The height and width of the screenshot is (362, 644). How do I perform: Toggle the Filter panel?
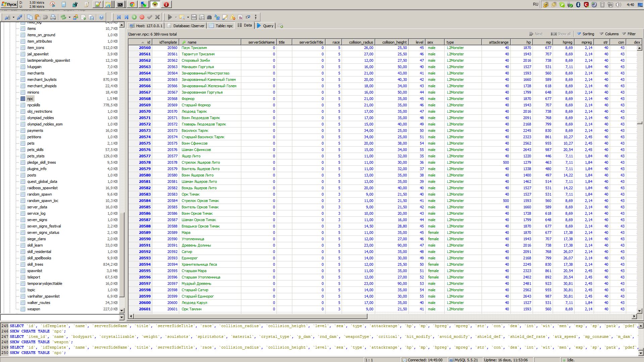pos(629,34)
